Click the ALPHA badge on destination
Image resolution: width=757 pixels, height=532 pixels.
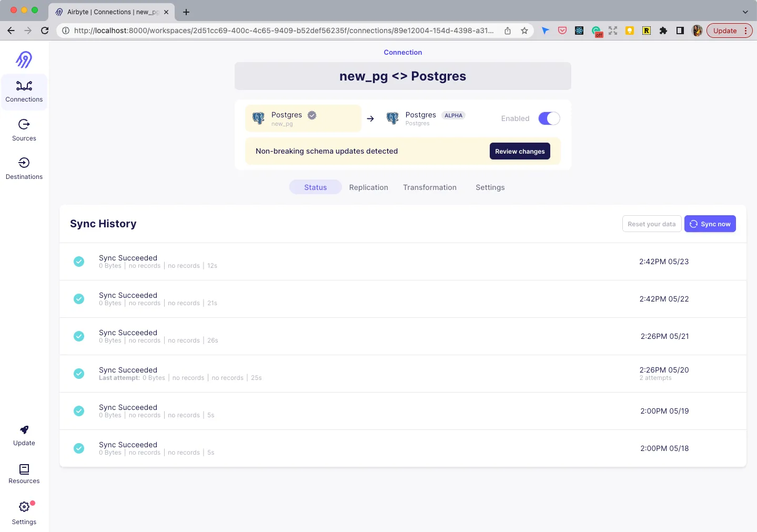(x=453, y=115)
